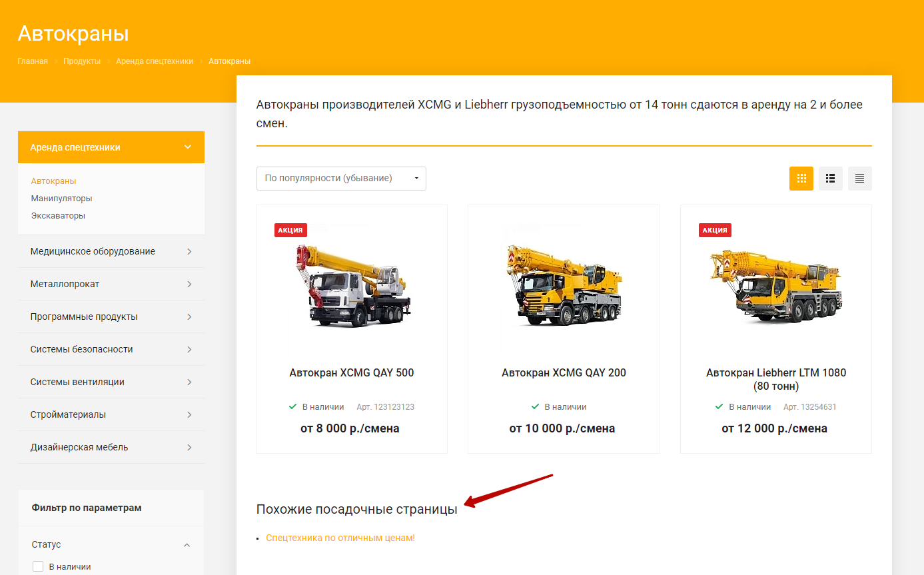This screenshot has width=924, height=575.
Task: Tick the «В наличии» status filter checkbox
Action: 38,567
